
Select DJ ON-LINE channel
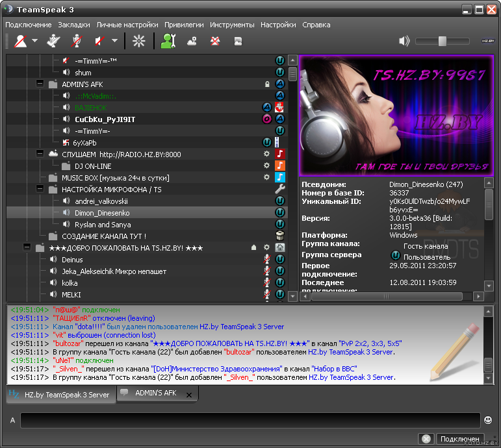tap(93, 166)
